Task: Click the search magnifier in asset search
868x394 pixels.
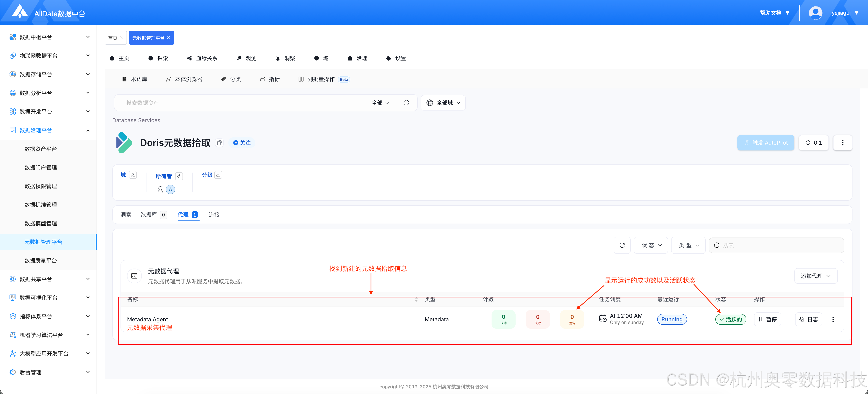Action: 406,103
